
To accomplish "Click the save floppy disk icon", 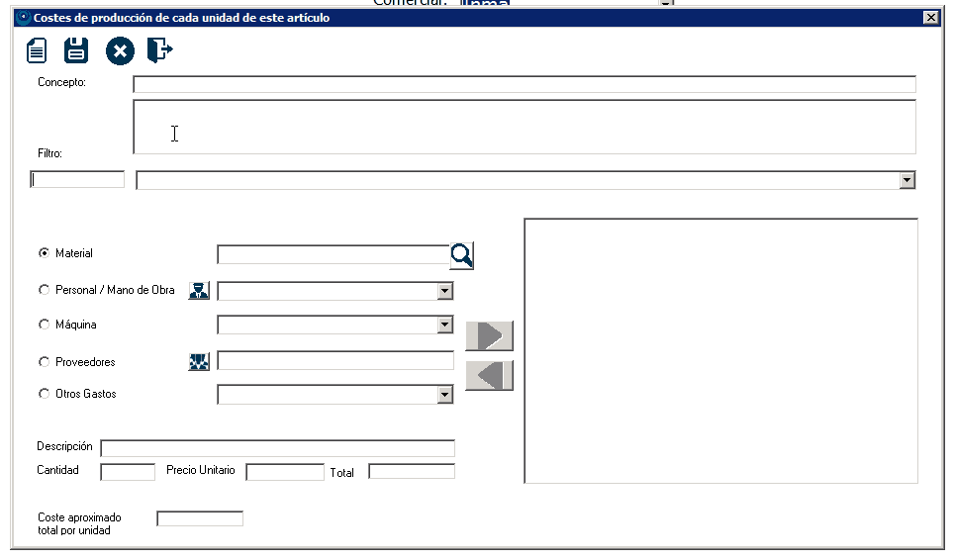I will click(76, 50).
